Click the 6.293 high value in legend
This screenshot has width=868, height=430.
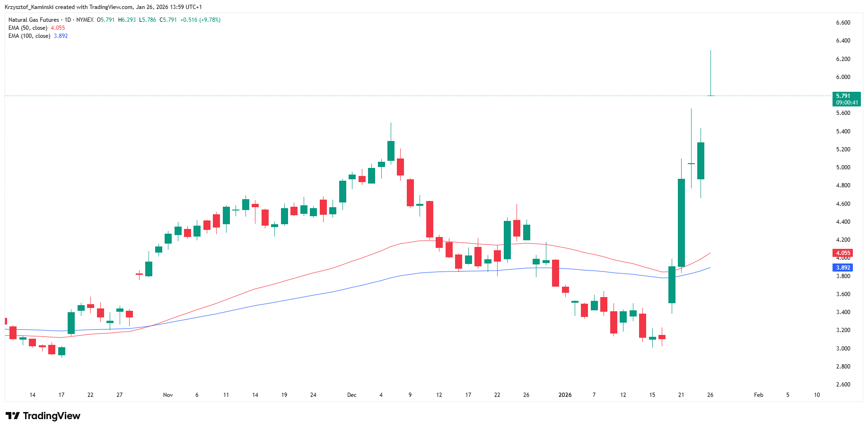(129, 20)
